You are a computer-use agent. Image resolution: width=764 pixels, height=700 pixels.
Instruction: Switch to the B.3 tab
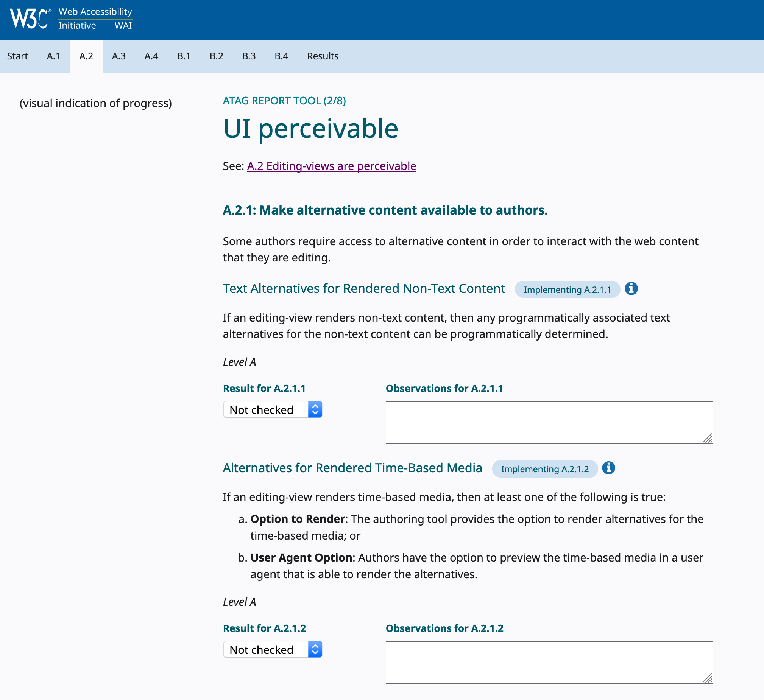point(249,56)
